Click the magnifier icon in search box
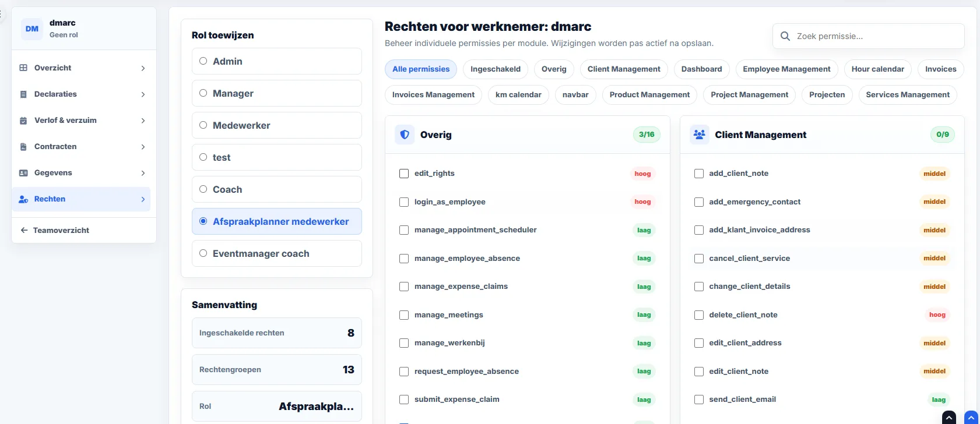980x424 pixels. (x=785, y=36)
